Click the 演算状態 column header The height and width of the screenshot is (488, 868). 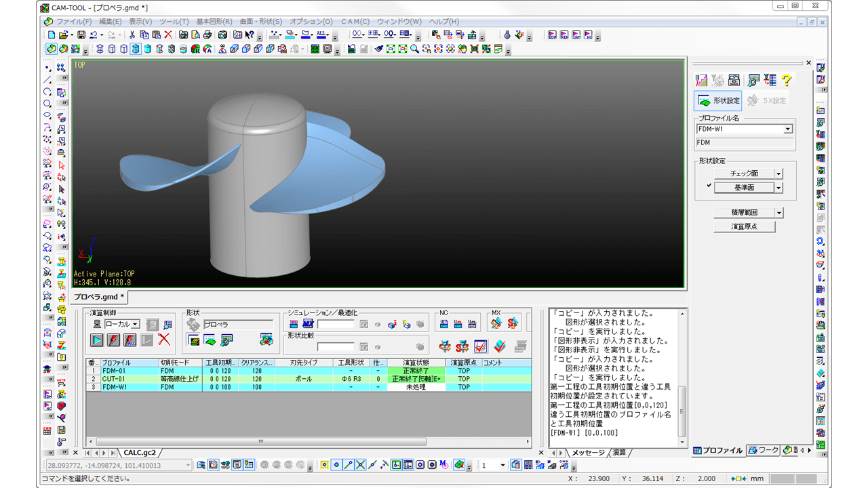pyautogui.click(x=416, y=363)
